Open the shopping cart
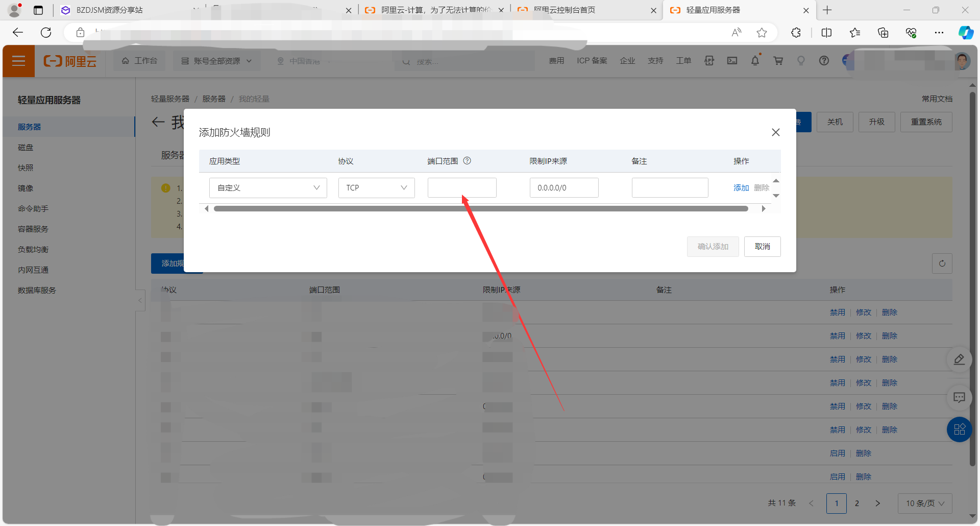 778,61
